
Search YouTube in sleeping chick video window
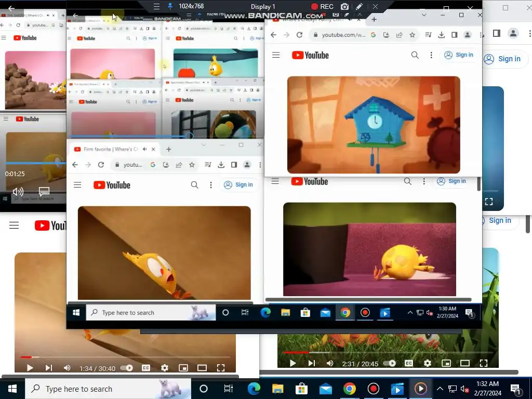point(407,181)
